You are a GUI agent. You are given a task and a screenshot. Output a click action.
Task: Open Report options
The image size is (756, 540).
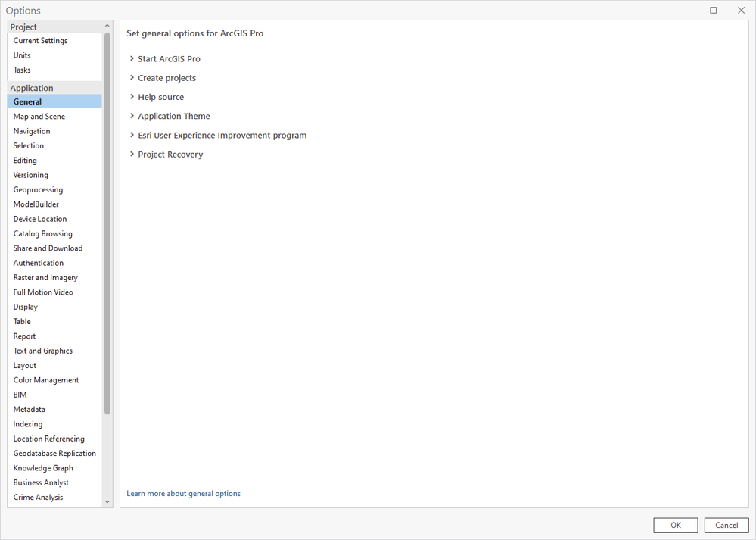point(54,336)
